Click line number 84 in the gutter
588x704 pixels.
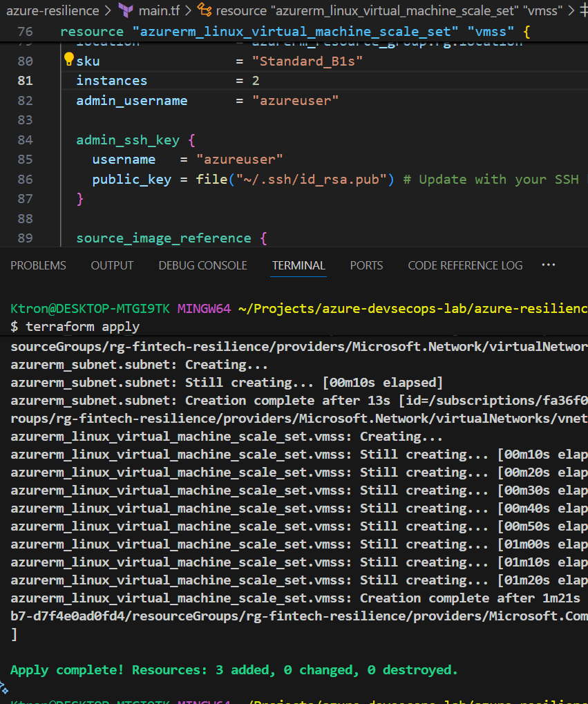tap(25, 140)
